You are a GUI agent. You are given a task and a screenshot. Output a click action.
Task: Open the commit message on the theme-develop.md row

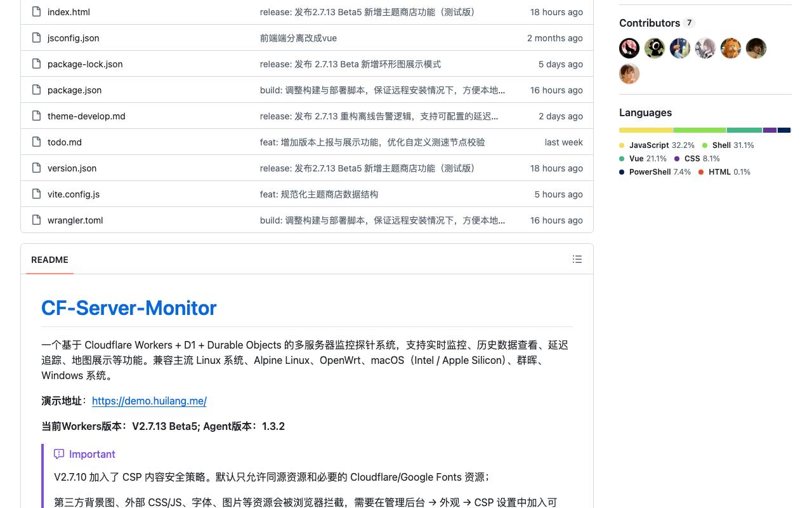379,116
